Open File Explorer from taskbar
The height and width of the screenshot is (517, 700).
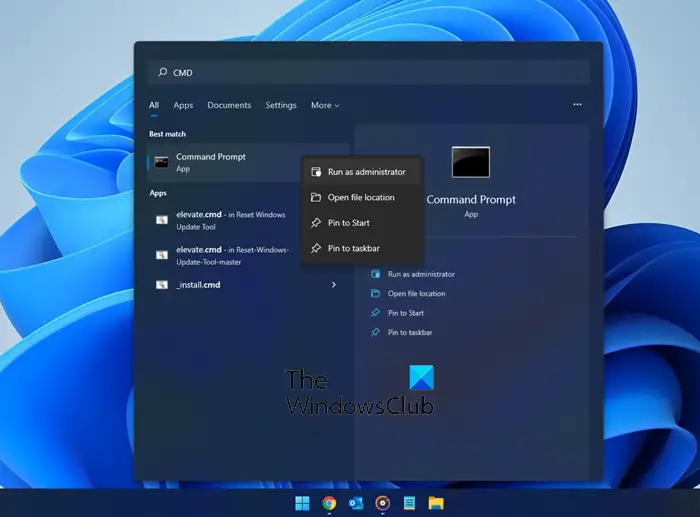point(436,503)
